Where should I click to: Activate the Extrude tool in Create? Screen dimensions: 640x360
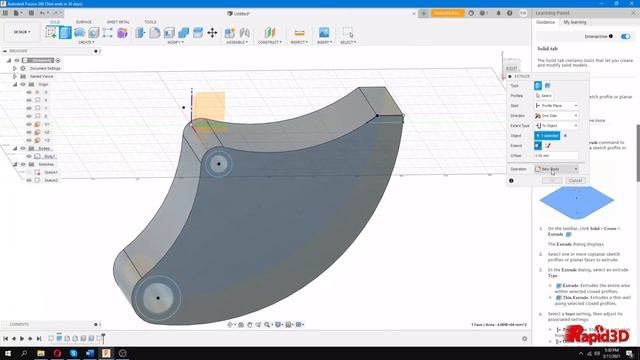coord(65,33)
